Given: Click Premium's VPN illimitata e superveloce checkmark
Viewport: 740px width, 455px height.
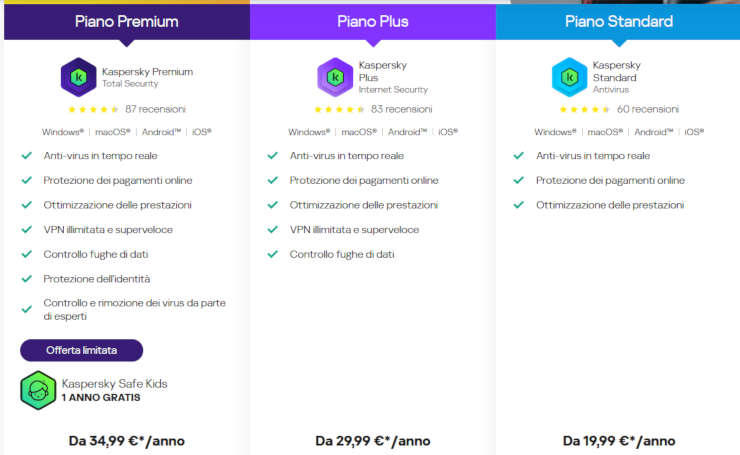Looking at the screenshot, I should click(x=27, y=230).
